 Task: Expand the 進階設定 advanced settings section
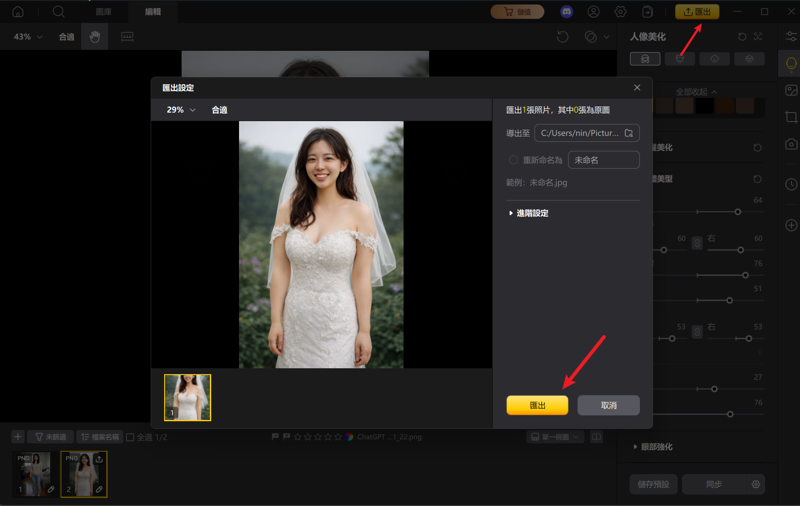click(528, 213)
